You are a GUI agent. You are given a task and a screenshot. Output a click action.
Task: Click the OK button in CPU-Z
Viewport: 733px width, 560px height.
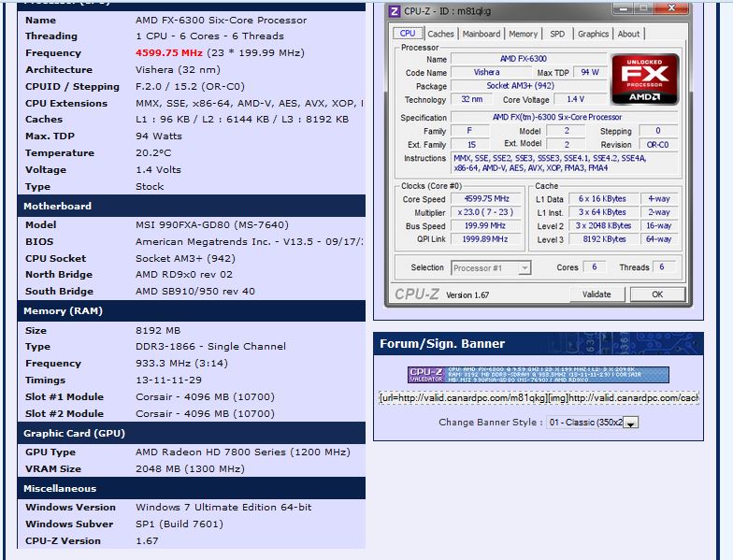point(657,294)
